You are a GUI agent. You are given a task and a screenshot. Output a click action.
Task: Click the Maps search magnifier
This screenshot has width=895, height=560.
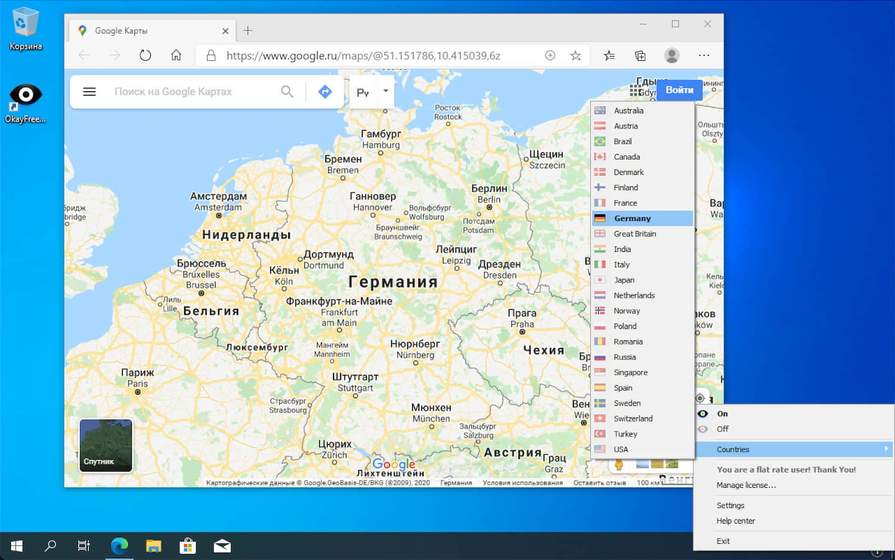pos(287,91)
